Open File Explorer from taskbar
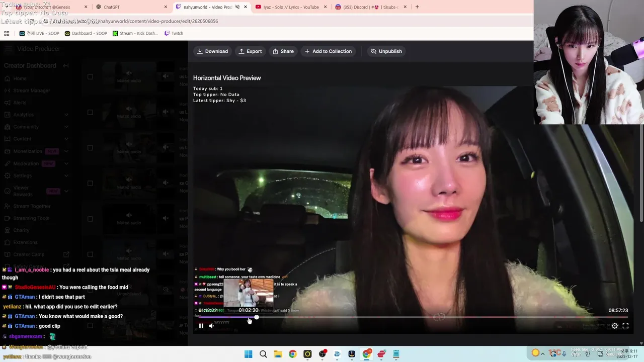 click(x=278, y=354)
